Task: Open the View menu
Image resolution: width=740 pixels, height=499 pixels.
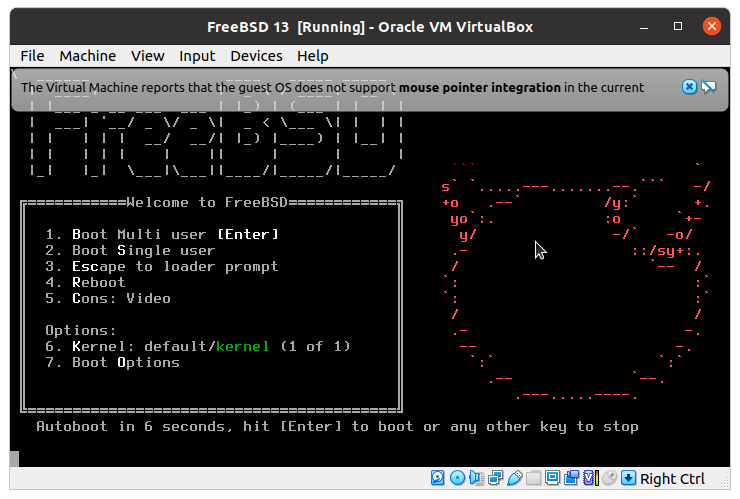Action: click(148, 56)
